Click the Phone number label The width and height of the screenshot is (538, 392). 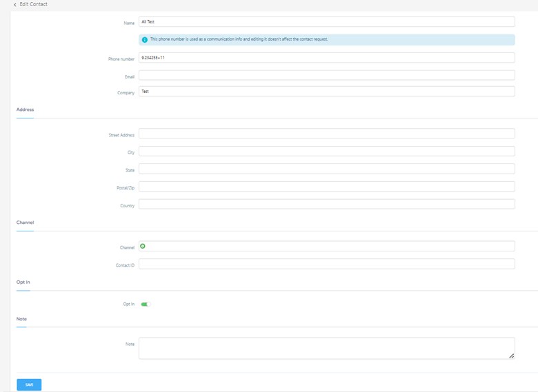click(121, 59)
